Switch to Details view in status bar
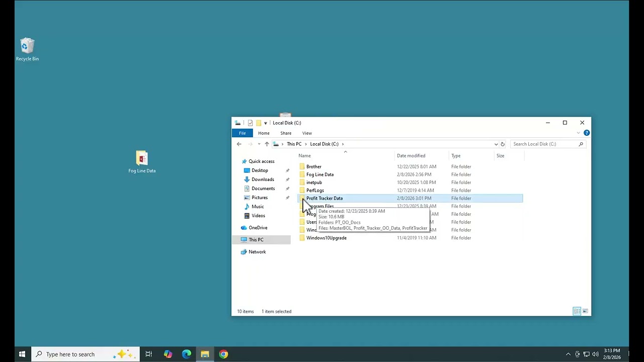The image size is (644, 362). pyautogui.click(x=577, y=311)
